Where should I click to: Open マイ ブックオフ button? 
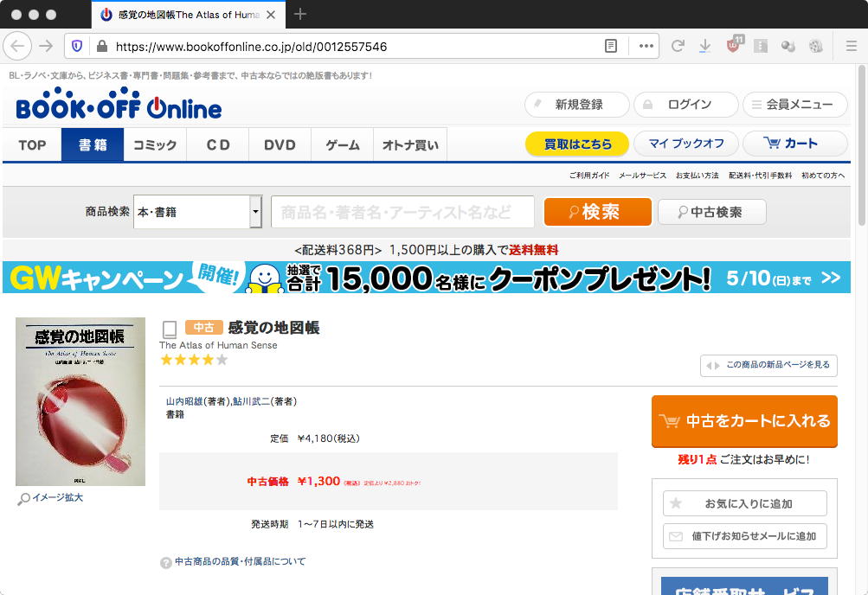tap(686, 144)
